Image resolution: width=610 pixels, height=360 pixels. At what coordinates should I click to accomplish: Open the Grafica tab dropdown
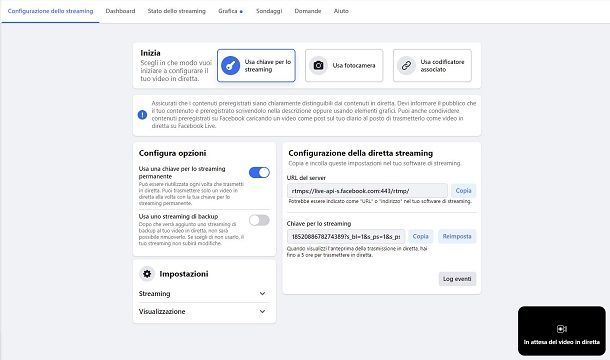click(230, 11)
